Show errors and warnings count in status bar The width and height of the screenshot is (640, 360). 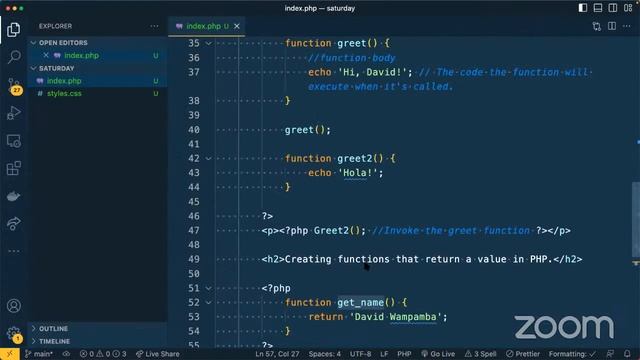(103, 354)
